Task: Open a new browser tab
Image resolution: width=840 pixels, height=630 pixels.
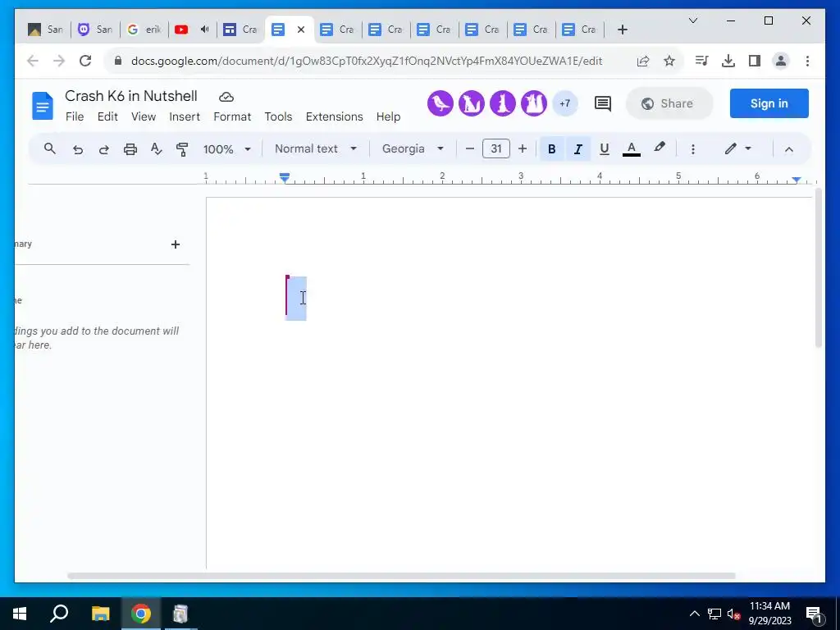Action: [x=622, y=30]
